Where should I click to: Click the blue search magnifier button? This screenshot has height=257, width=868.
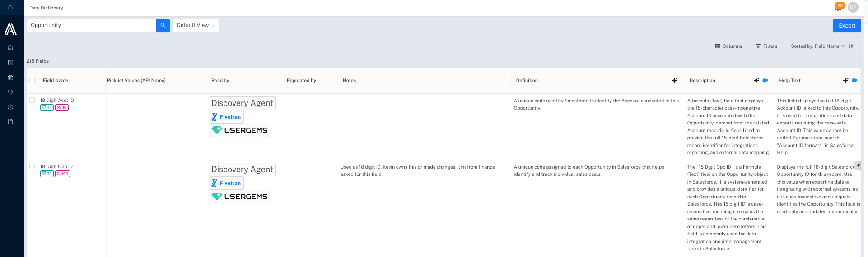coord(163,26)
